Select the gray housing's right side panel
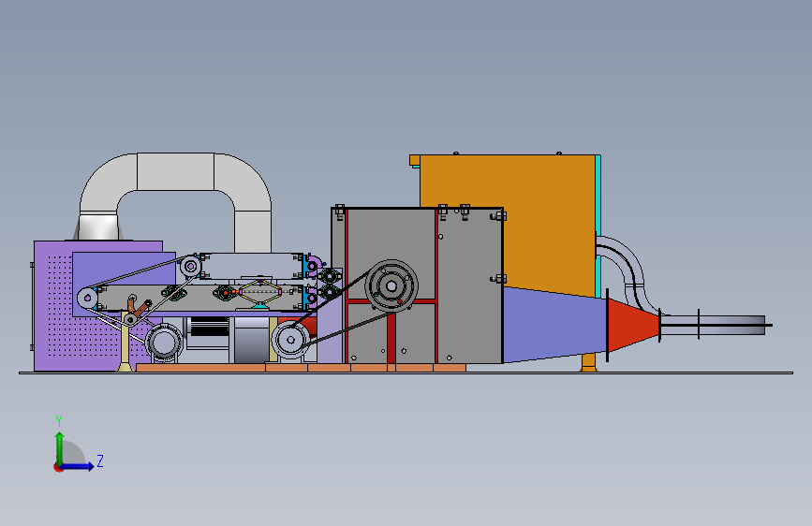Viewport: 812px width, 526px height. pos(470,285)
